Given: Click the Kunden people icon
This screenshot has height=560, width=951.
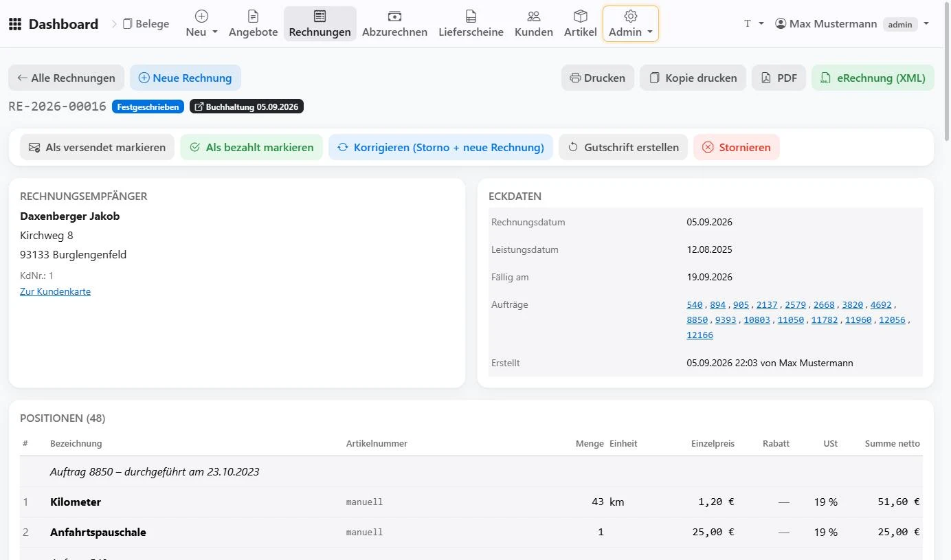Looking at the screenshot, I should [x=534, y=16].
